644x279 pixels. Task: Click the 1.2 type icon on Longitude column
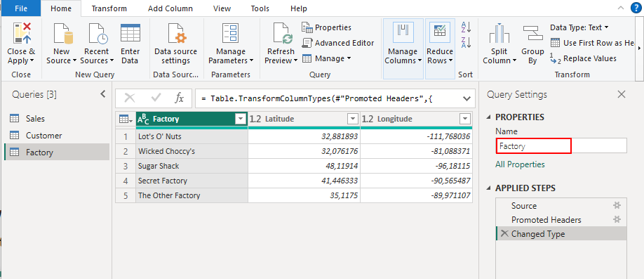pyautogui.click(x=368, y=119)
